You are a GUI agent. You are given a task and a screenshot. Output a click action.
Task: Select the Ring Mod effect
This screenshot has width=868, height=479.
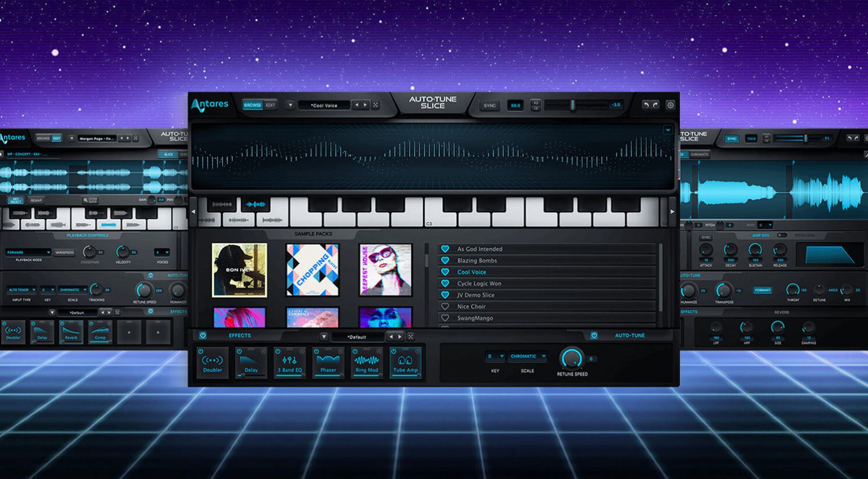pos(367,363)
